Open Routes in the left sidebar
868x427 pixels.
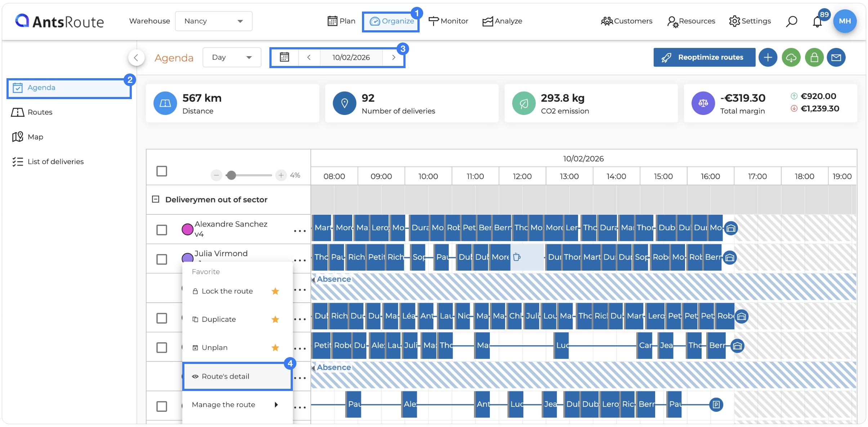(40, 112)
